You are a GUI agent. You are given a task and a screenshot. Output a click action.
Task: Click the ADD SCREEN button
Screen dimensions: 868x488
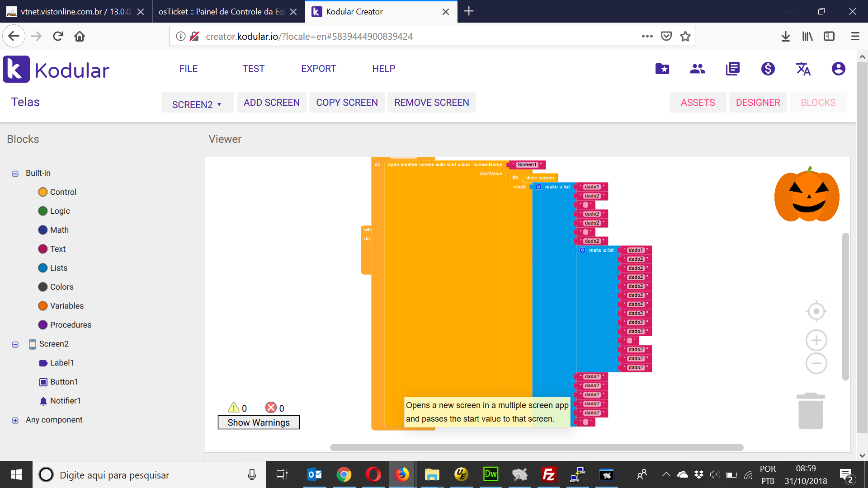(272, 103)
